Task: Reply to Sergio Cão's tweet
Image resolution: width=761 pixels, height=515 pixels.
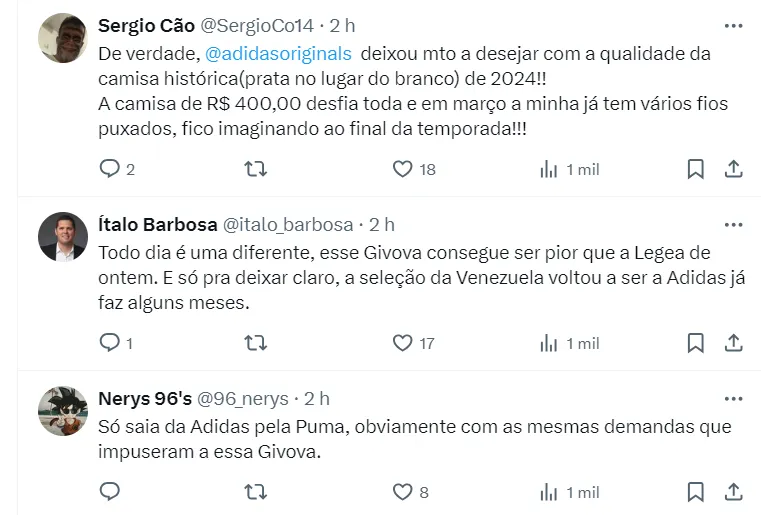Action: pos(110,169)
